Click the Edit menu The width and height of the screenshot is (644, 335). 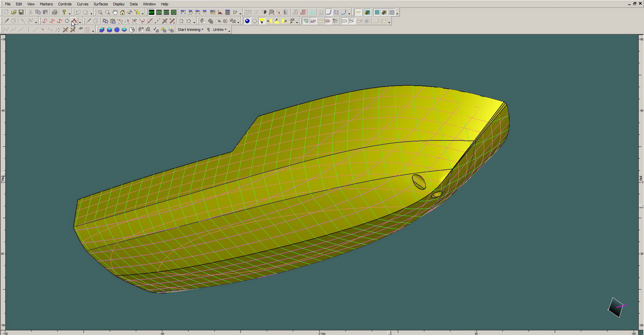click(19, 4)
